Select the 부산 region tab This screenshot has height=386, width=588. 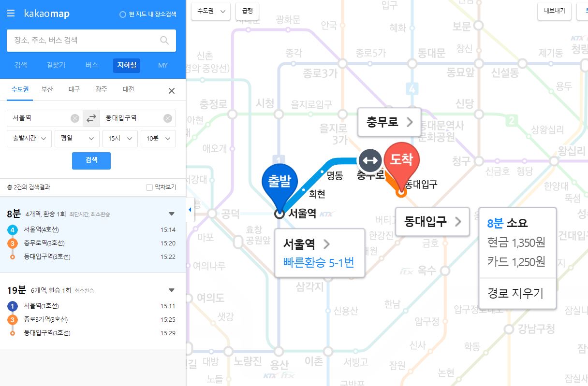point(47,89)
